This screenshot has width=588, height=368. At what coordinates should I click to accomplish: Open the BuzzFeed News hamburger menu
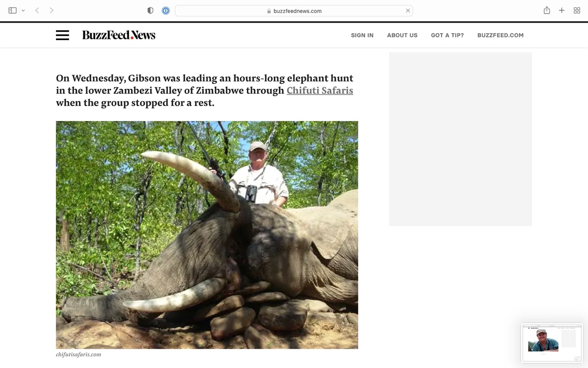coord(62,35)
